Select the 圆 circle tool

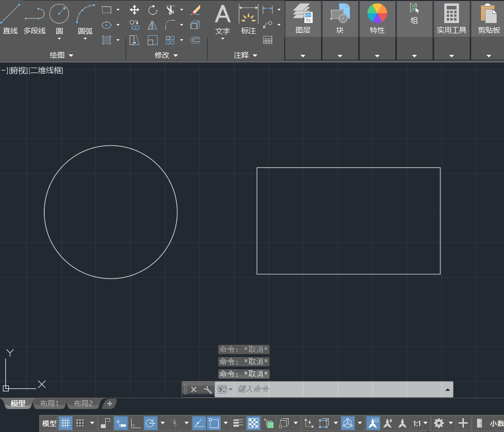click(x=59, y=19)
